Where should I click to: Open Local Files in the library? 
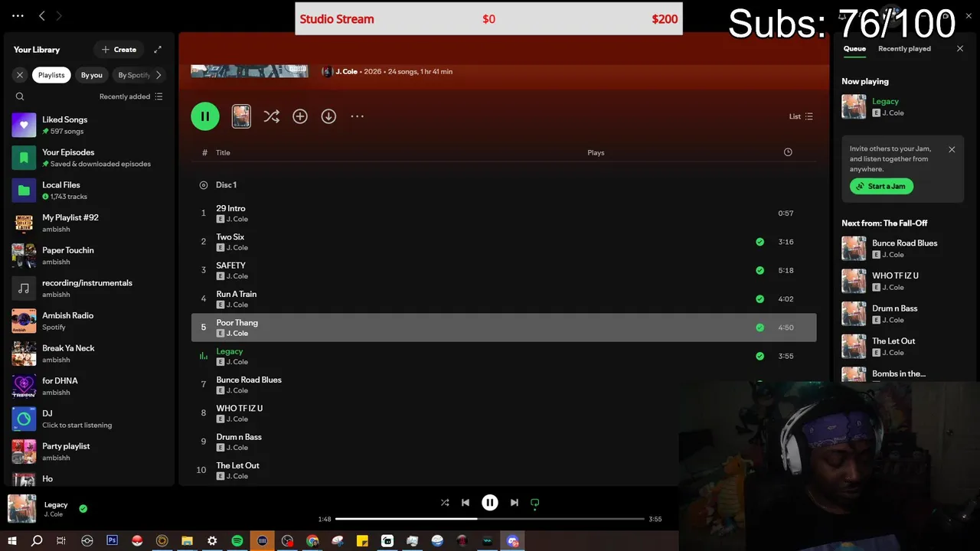click(x=90, y=191)
